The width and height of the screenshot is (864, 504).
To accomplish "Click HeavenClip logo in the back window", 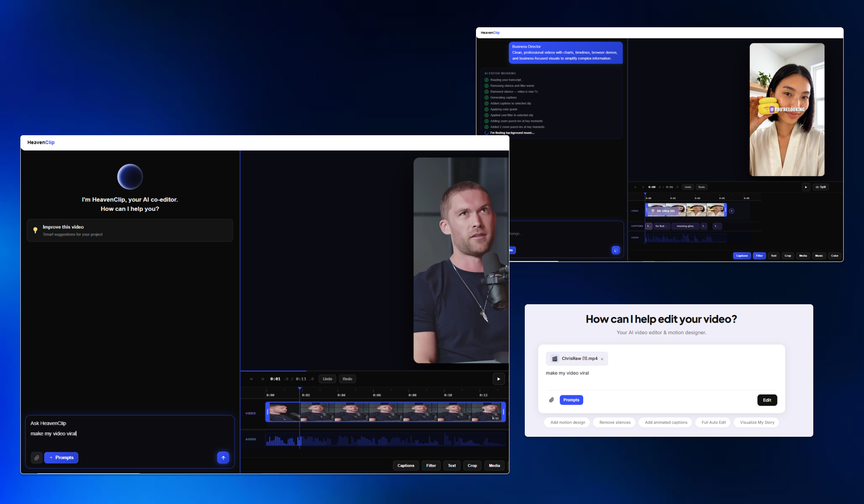I will (490, 33).
